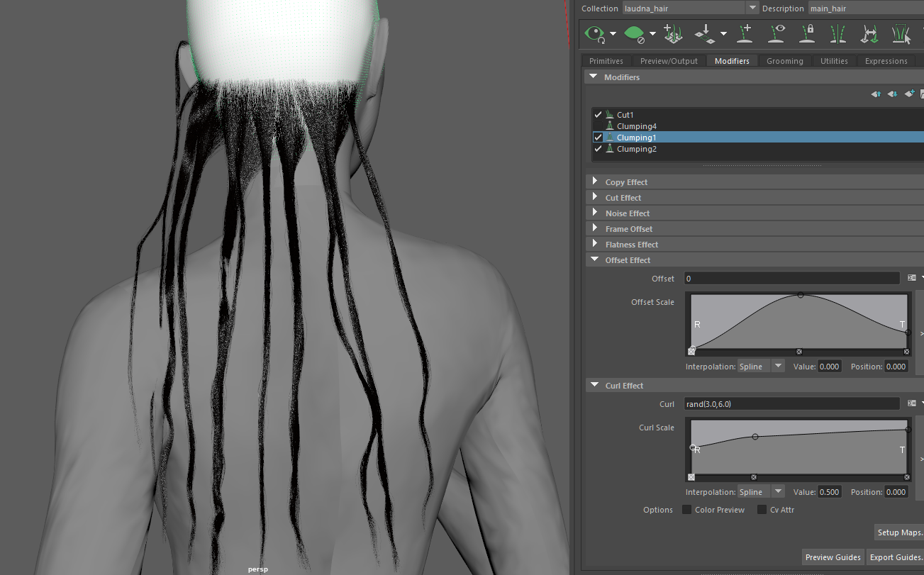
Task: Click the guide visibility eye icon
Action: point(779,33)
